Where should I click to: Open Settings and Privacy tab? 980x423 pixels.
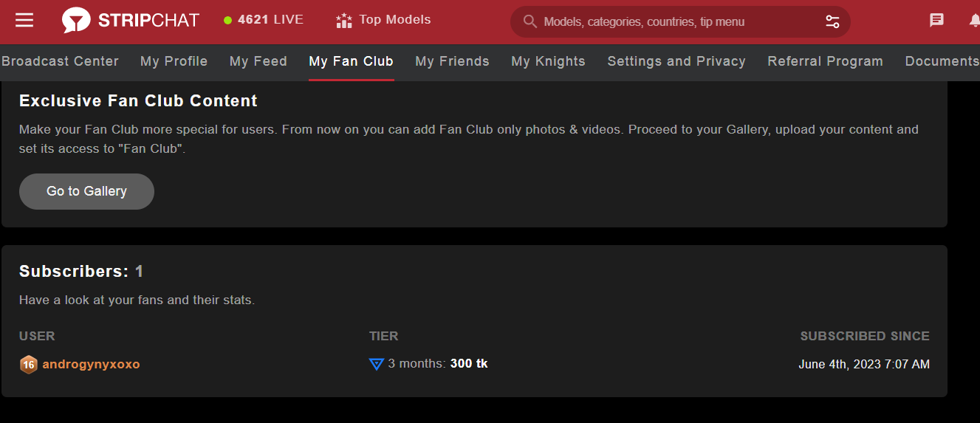pyautogui.click(x=676, y=61)
